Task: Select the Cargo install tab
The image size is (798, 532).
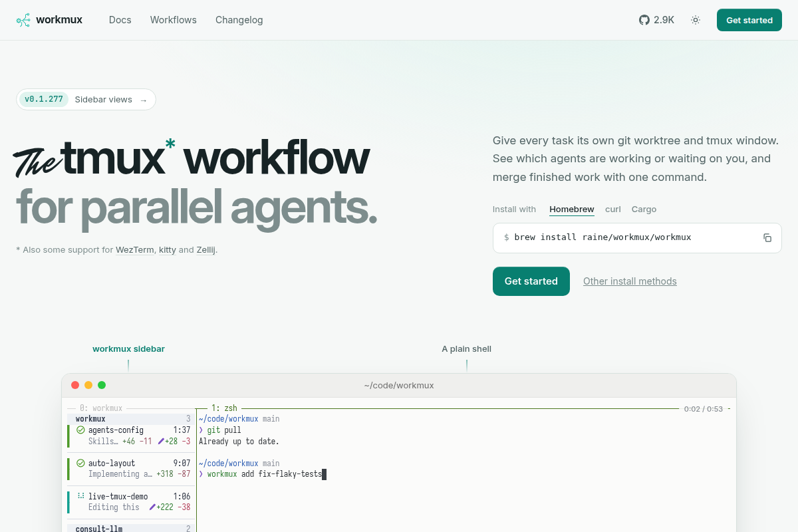Action: coord(644,209)
